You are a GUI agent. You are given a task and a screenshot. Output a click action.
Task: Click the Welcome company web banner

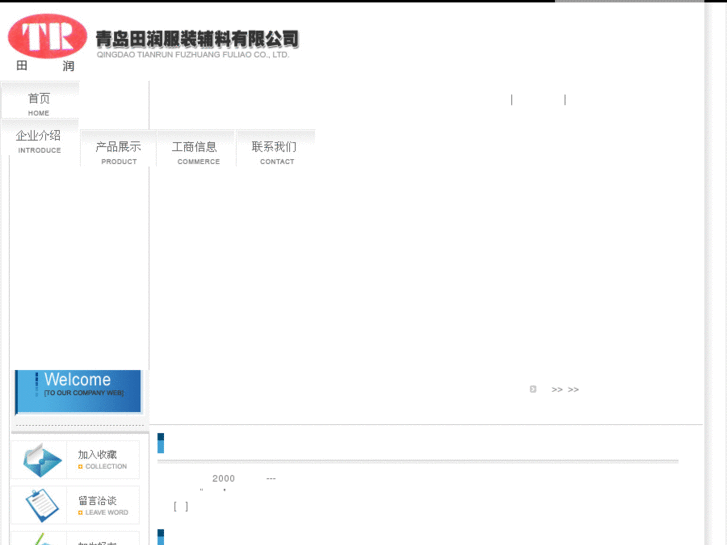click(78, 391)
